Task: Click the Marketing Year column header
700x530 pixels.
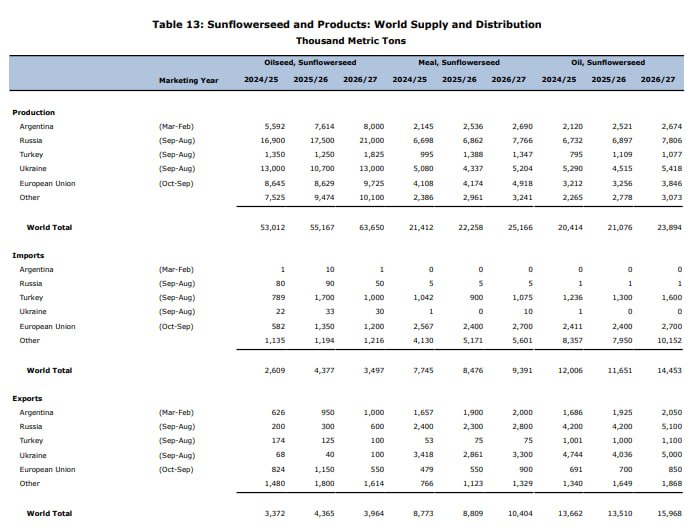Action: coord(188,80)
